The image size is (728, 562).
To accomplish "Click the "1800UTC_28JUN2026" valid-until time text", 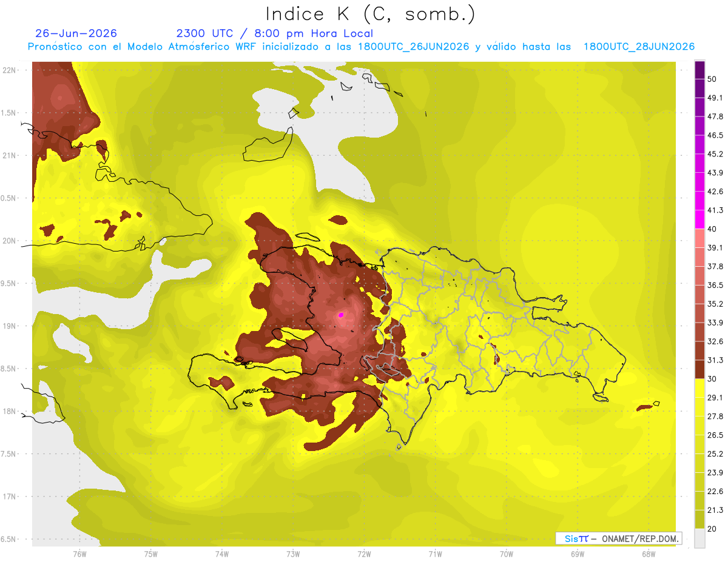I will [639, 47].
